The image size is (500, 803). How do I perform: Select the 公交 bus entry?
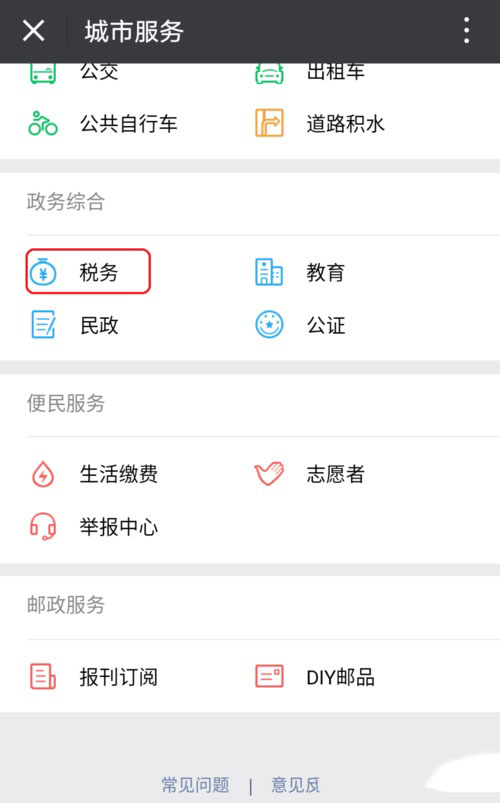74,72
